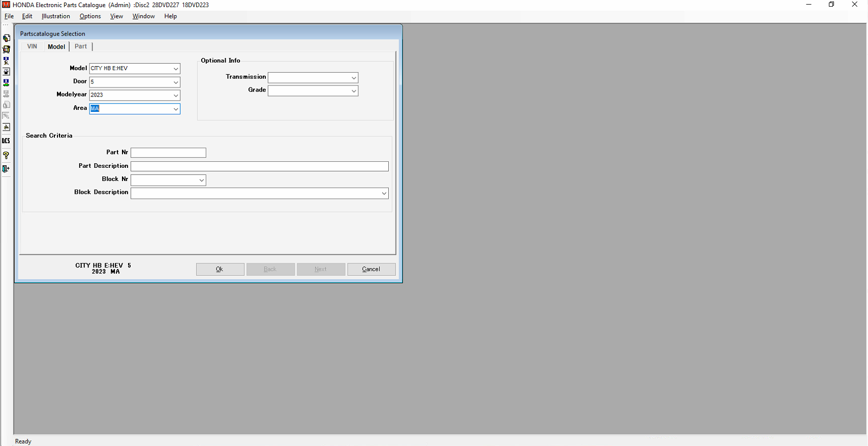Click the yellow question mark help icon
Screen dimensions: 868x446
coord(6,156)
